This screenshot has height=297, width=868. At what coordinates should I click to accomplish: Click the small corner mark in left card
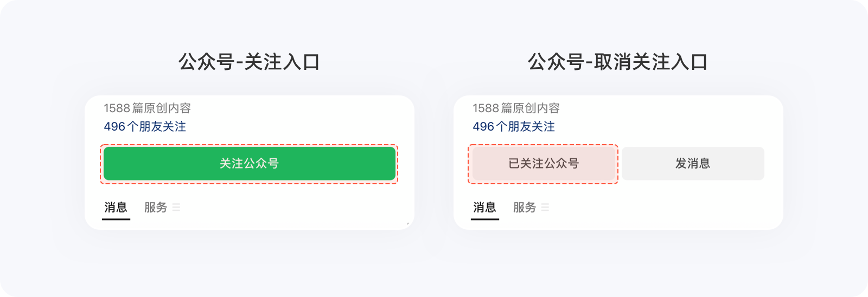coord(408,223)
